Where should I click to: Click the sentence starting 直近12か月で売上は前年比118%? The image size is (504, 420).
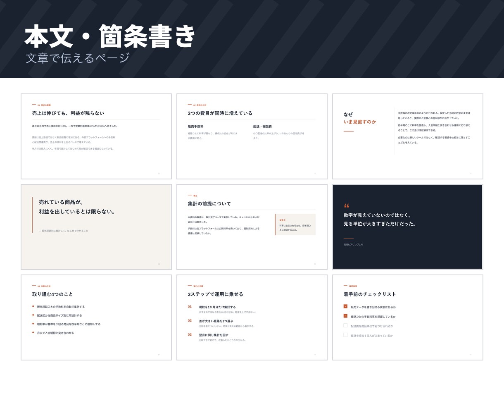(x=75, y=126)
